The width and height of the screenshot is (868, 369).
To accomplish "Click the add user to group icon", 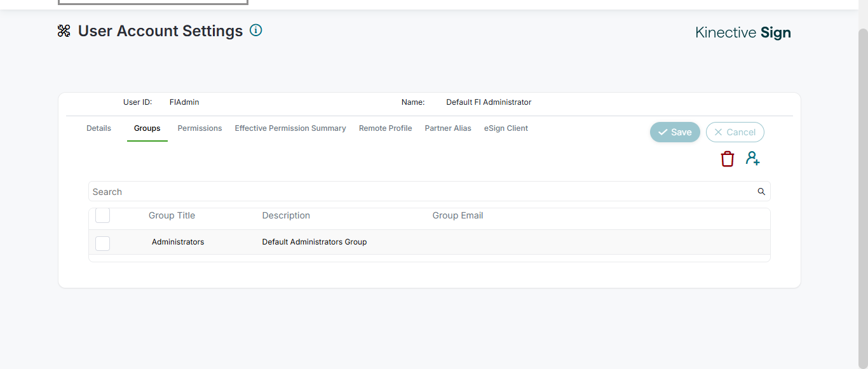I will pos(753,159).
